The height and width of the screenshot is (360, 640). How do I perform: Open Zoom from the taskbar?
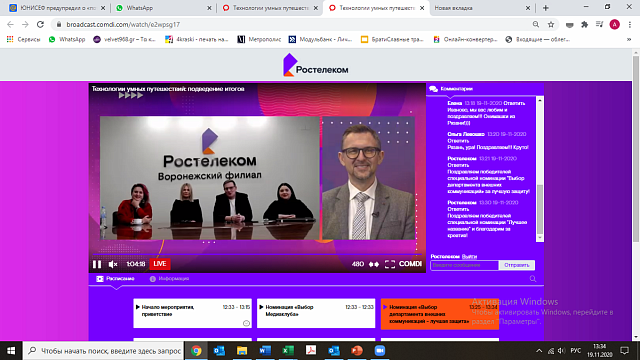coord(380,351)
